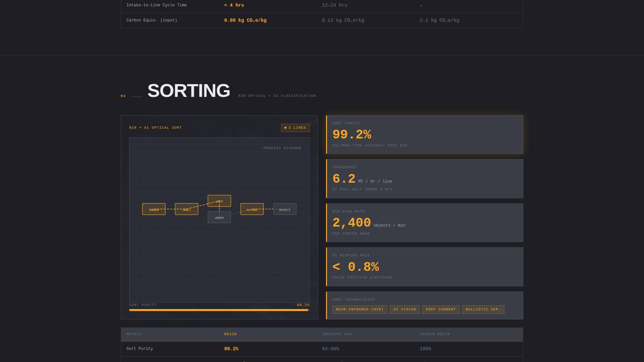Image resolution: width=644 pixels, height=362 pixels.
Task: Select the NIR-1 diagram node
Action: 186,209
